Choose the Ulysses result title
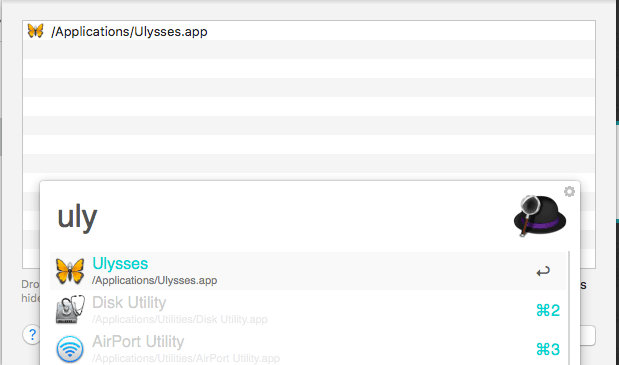619x365 pixels. (x=120, y=264)
